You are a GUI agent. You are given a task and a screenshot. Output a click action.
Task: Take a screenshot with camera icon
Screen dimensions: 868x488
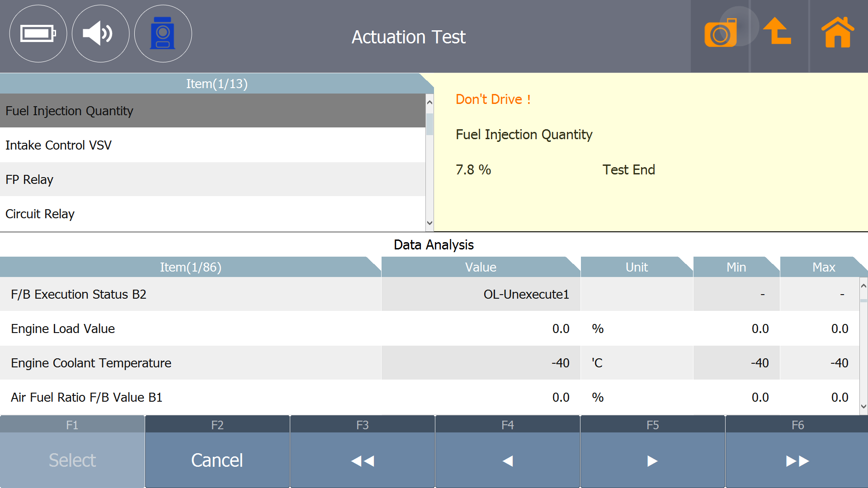point(720,33)
